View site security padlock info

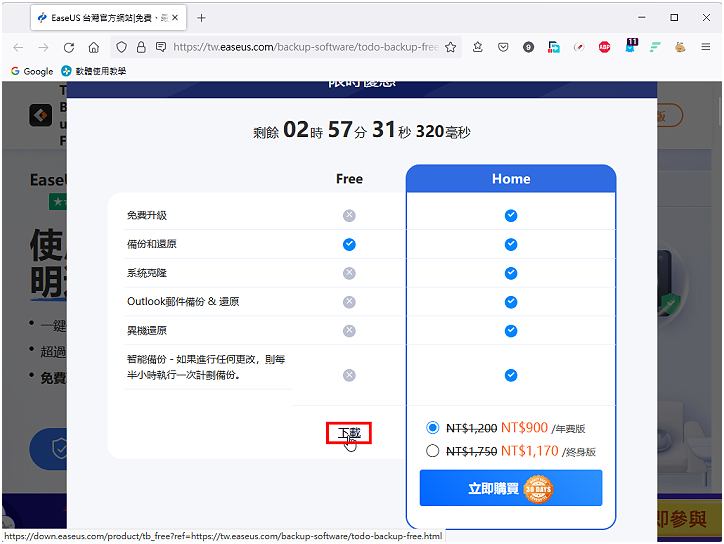click(x=141, y=47)
